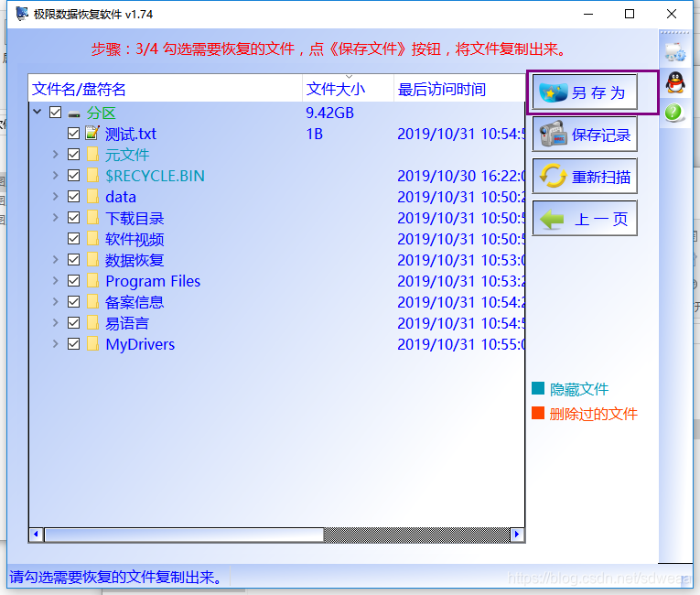
Task: Click the horizontal scrollbar thumb
Action: (x=184, y=535)
